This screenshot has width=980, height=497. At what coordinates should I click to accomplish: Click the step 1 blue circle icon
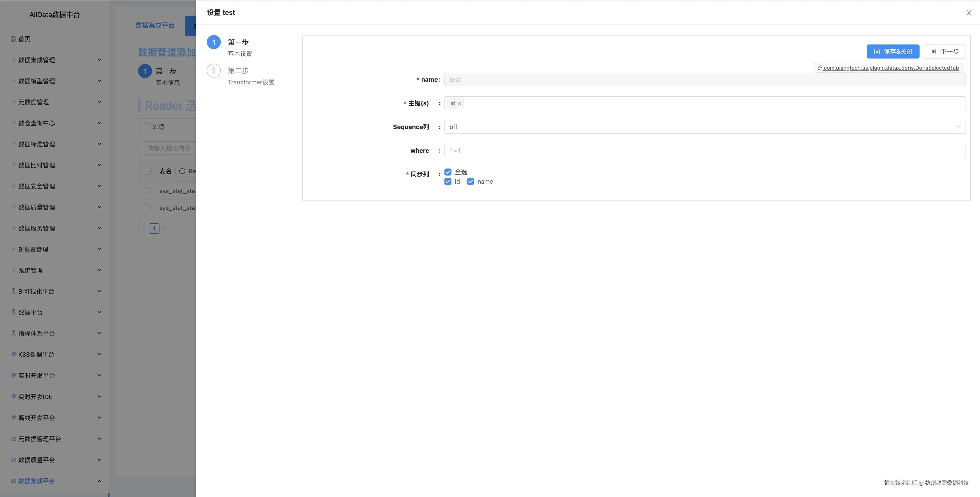pos(213,42)
